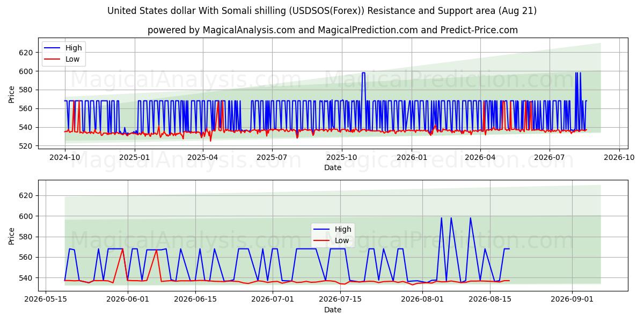This screenshot has height=322, width=644.
Task: Click the 'Date' axis label of upper chart
Action: coord(333,167)
